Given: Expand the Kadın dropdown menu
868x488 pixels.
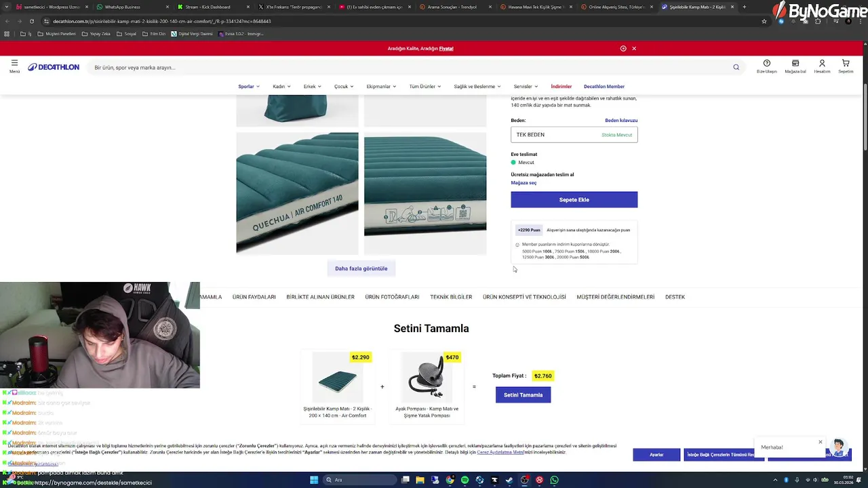Looking at the screenshot, I should [281, 86].
